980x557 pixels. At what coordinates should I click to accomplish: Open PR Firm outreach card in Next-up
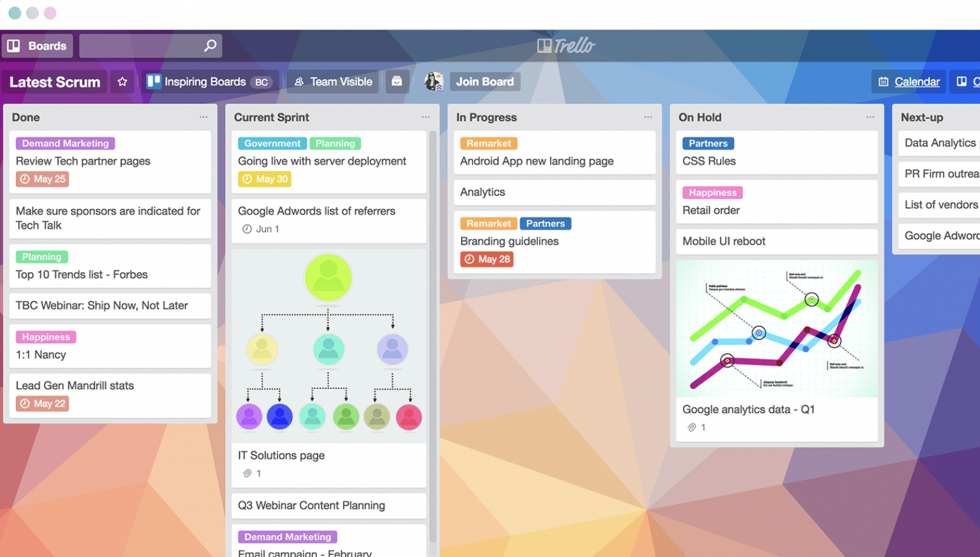click(x=939, y=174)
